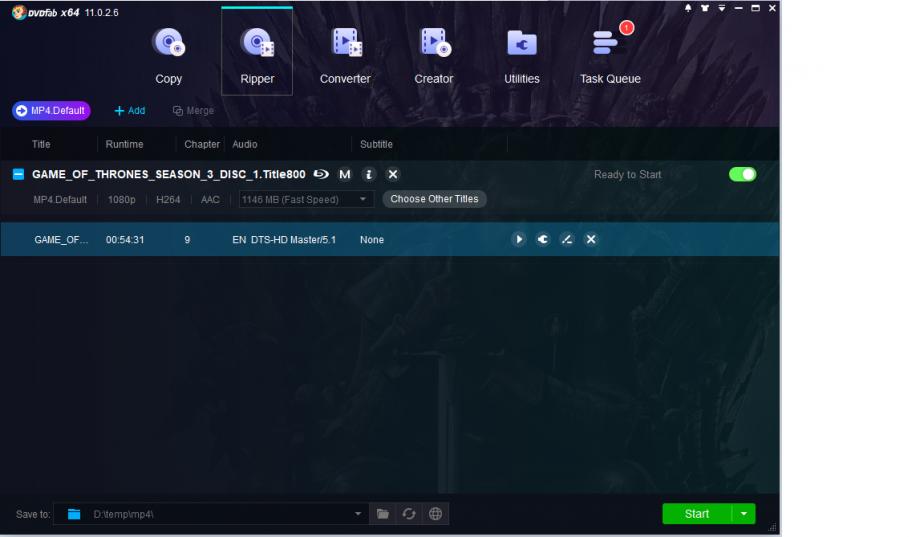
Task: Click the globe icon by save path
Action: pyautogui.click(x=435, y=514)
